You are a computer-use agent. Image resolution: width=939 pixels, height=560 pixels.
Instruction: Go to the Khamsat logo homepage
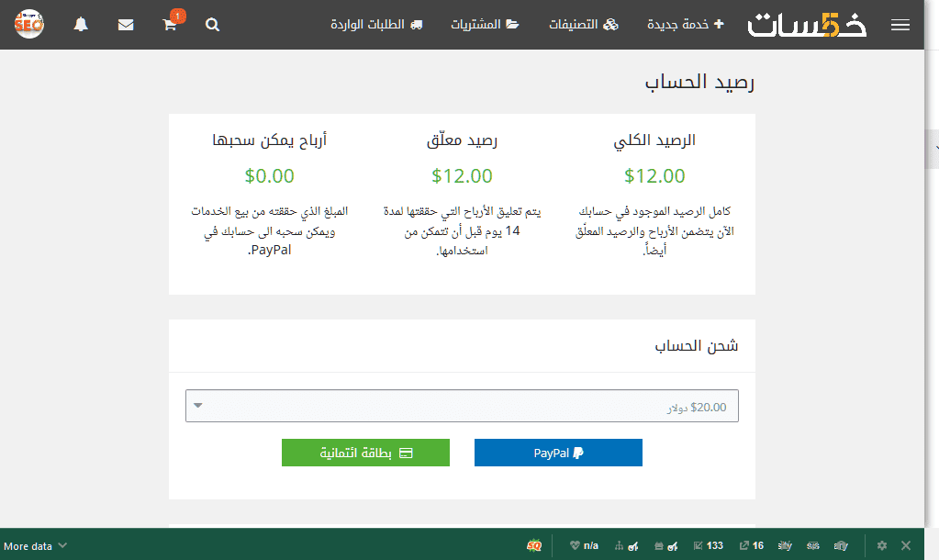click(807, 25)
